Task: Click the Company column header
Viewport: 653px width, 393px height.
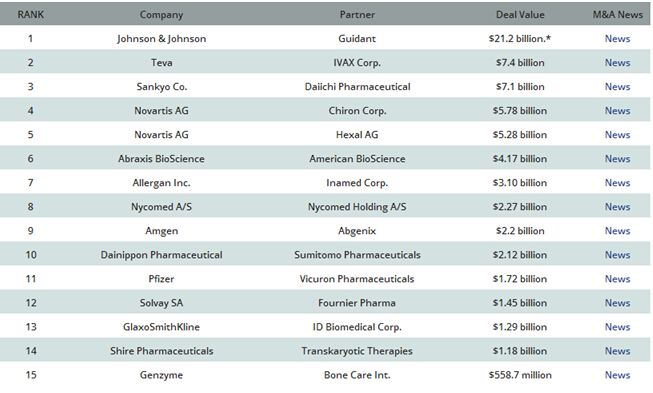Action: pos(161,15)
